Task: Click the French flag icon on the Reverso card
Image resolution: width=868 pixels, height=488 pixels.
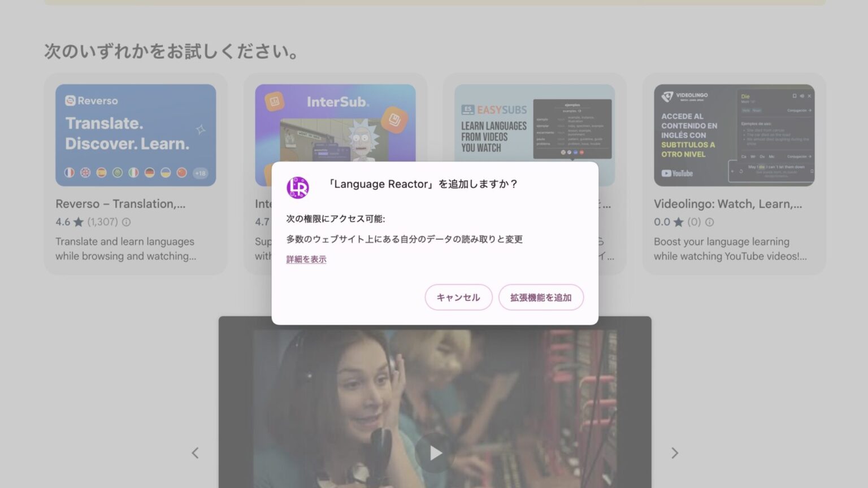Action: [70, 173]
